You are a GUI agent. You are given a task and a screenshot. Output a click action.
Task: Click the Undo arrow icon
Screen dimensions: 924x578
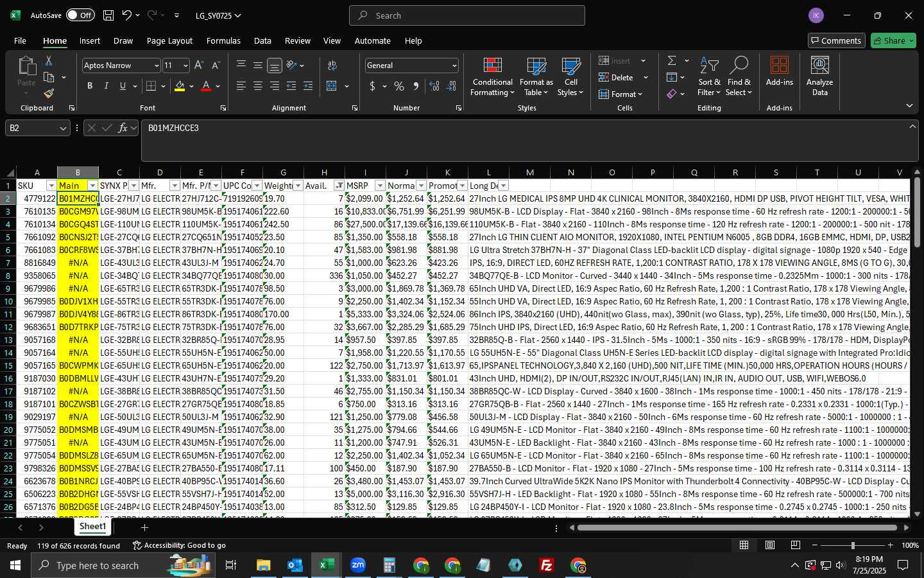pos(127,15)
